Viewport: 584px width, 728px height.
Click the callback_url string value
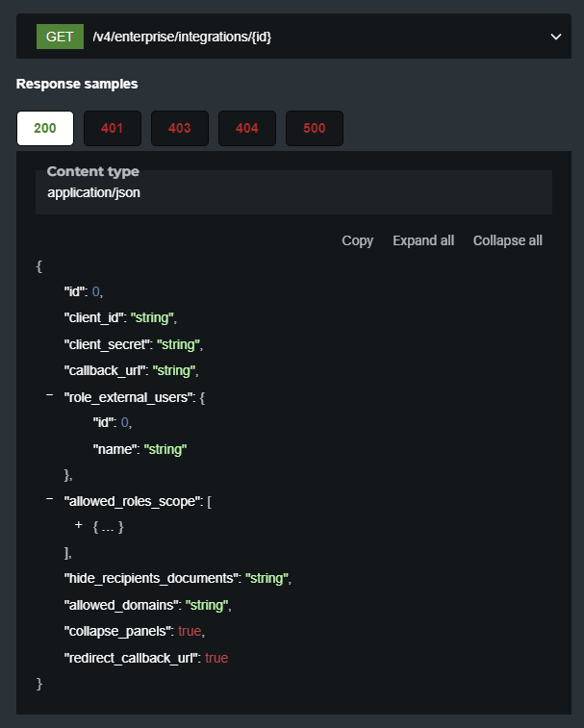[x=174, y=370]
